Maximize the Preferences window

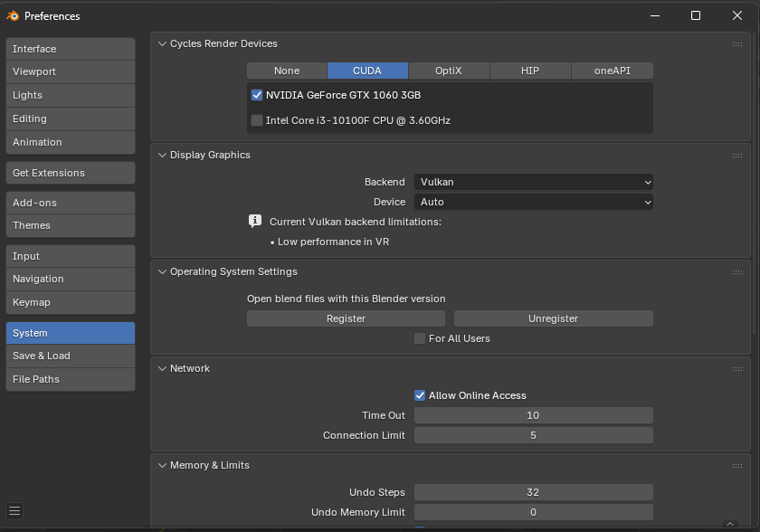coord(696,16)
